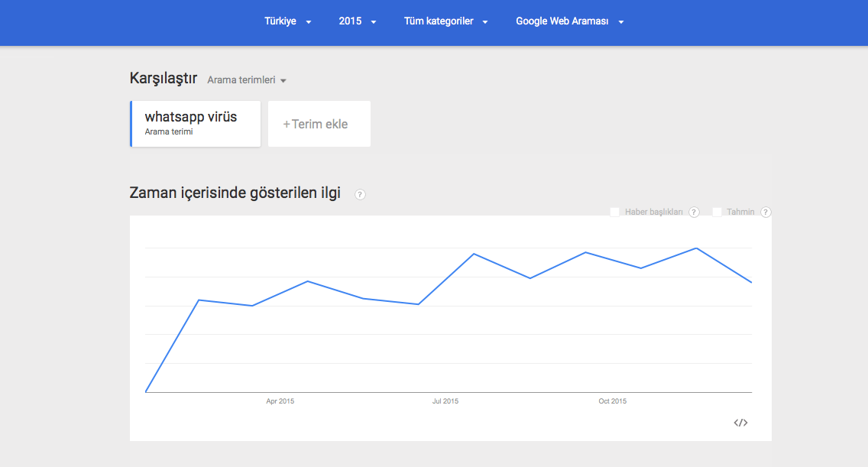Click the help icon next to Haber başlıkları

(694, 212)
